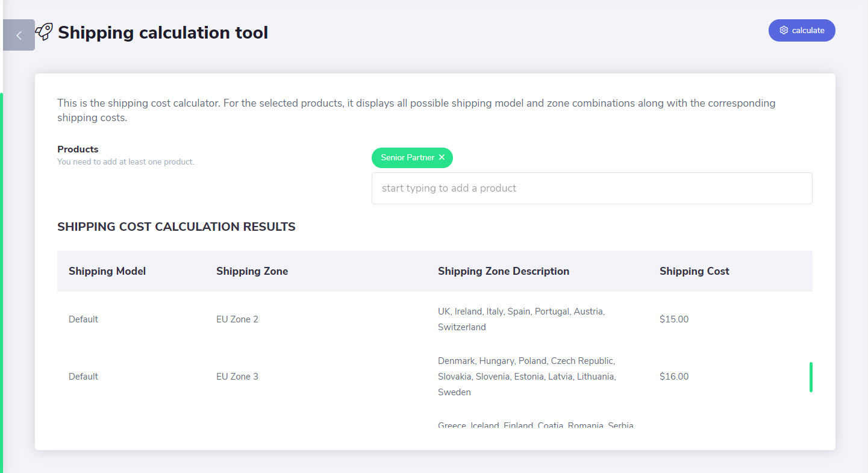Click the UK, Ireland, Italy zone description
The image size is (868, 473).
tap(522, 319)
